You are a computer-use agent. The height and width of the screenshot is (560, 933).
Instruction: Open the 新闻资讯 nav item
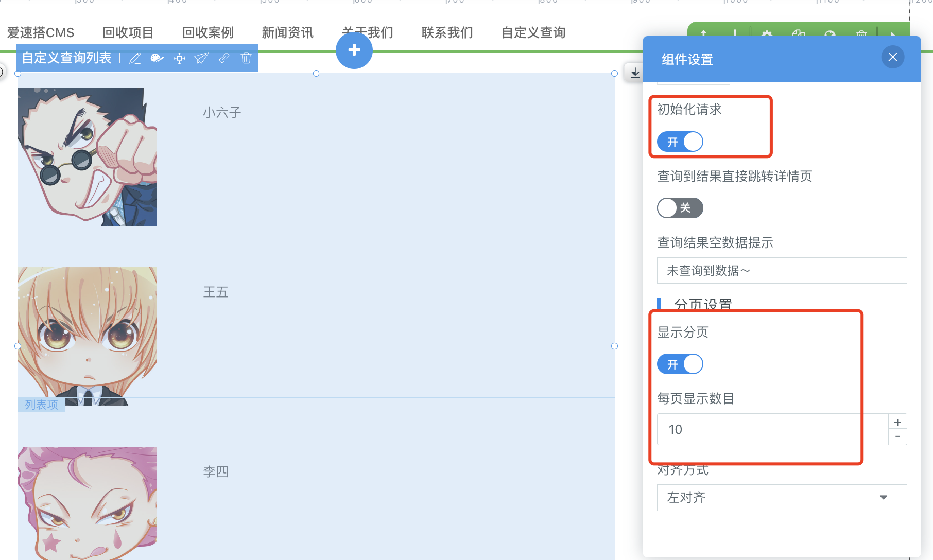[x=288, y=33]
